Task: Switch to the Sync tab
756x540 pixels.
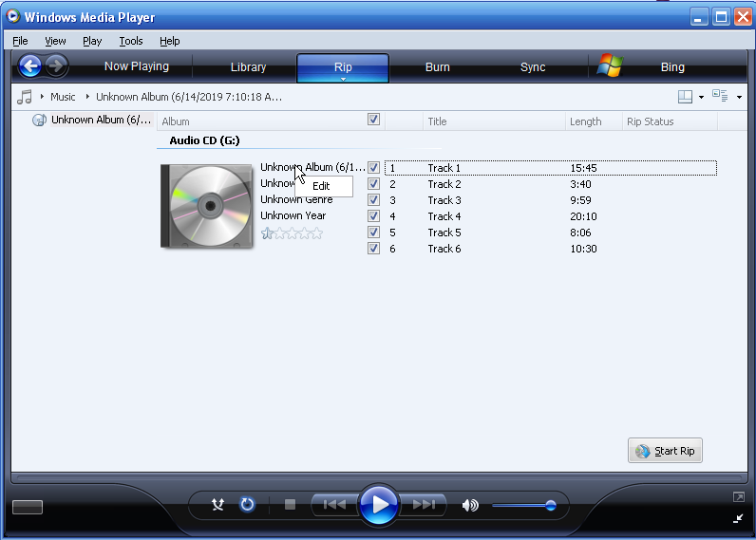Action: click(533, 67)
